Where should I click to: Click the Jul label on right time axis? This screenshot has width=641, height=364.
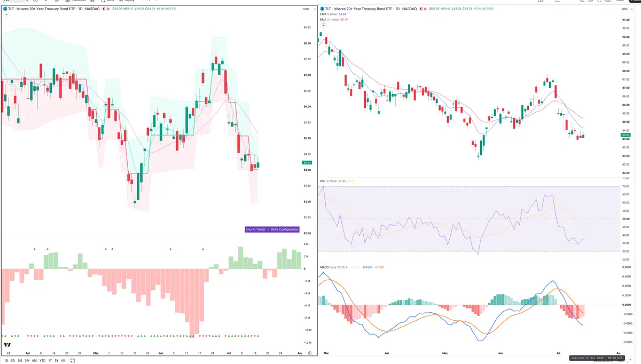558,353
